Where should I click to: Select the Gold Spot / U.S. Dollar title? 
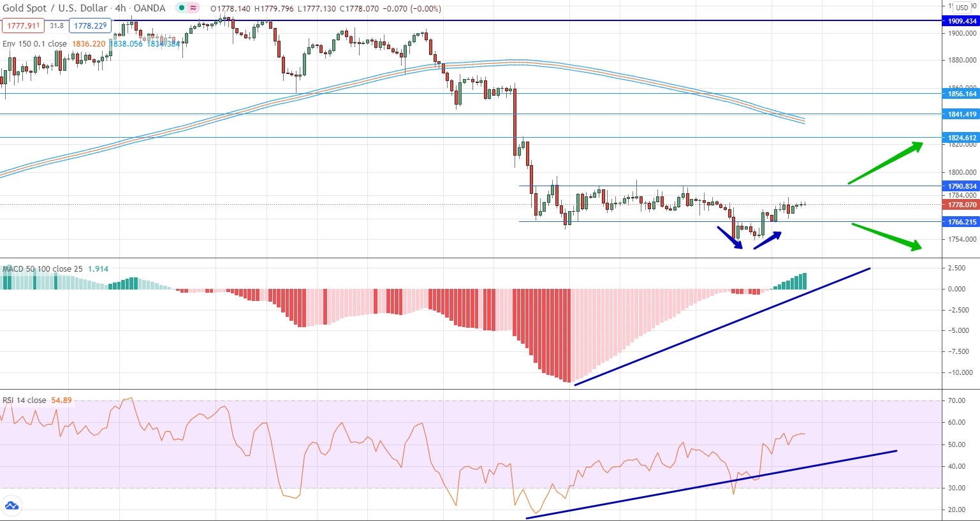(56, 8)
